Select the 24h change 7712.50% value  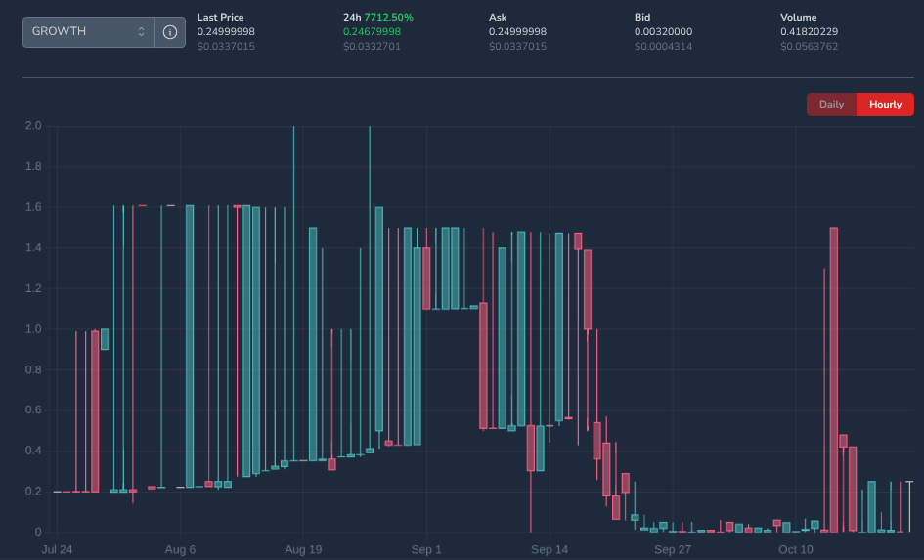click(x=387, y=18)
